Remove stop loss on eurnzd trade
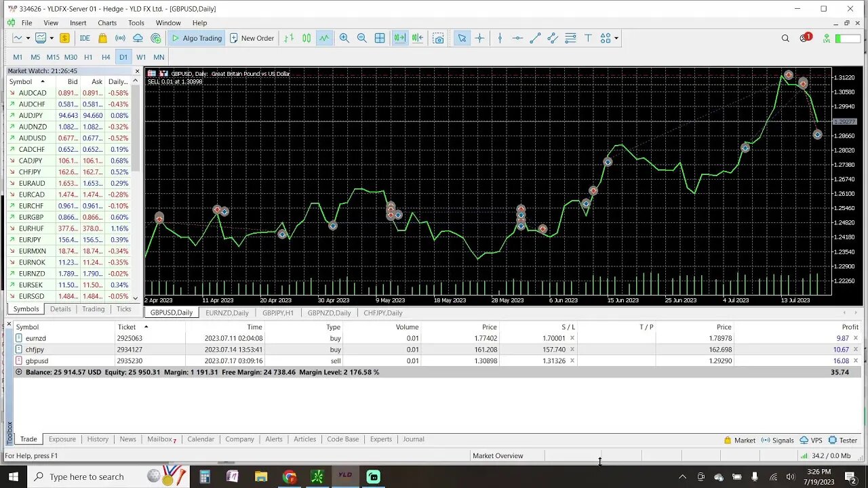Image resolution: width=868 pixels, height=488 pixels. point(572,338)
